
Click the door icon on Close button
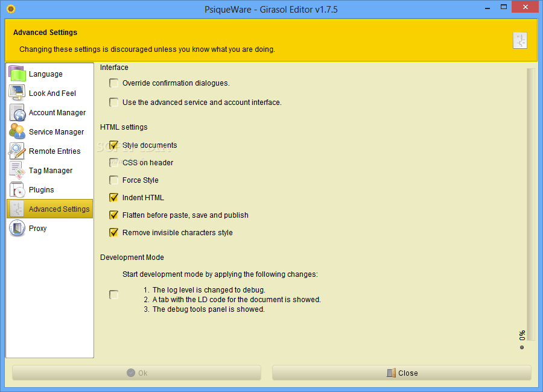(x=391, y=373)
